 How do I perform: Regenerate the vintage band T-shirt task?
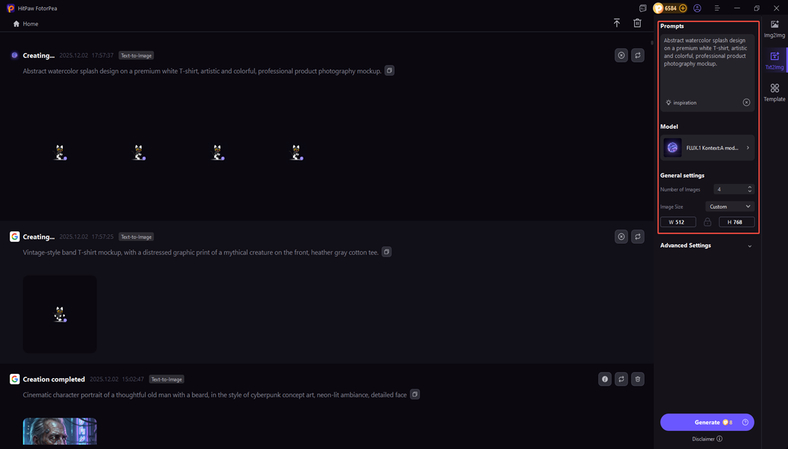pos(638,237)
